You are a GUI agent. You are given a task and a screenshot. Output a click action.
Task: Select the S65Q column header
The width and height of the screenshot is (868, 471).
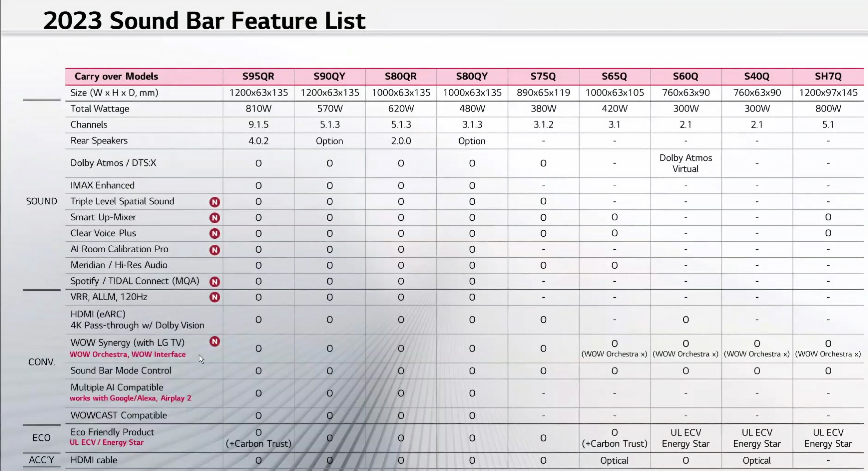(x=614, y=76)
